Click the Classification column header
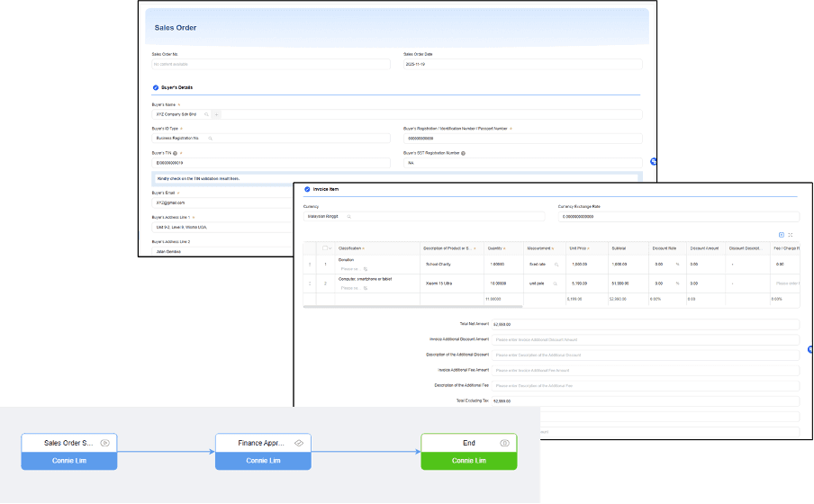 (377, 248)
